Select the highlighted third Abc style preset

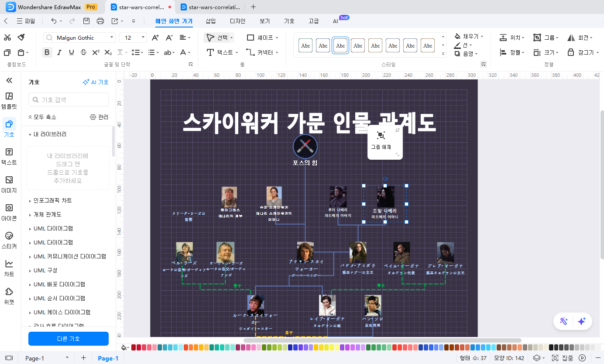[x=340, y=45]
